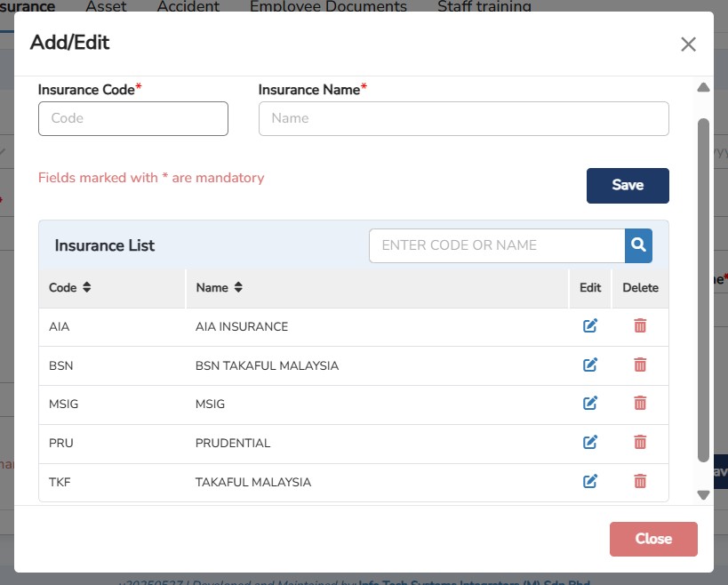This screenshot has width=728, height=585.
Task: Click the magnifier search button in Insurance List
Action: (x=638, y=245)
